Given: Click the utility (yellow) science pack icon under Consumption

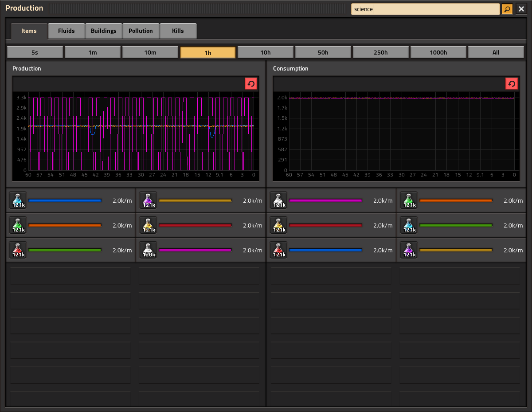Looking at the screenshot, I should (279, 225).
